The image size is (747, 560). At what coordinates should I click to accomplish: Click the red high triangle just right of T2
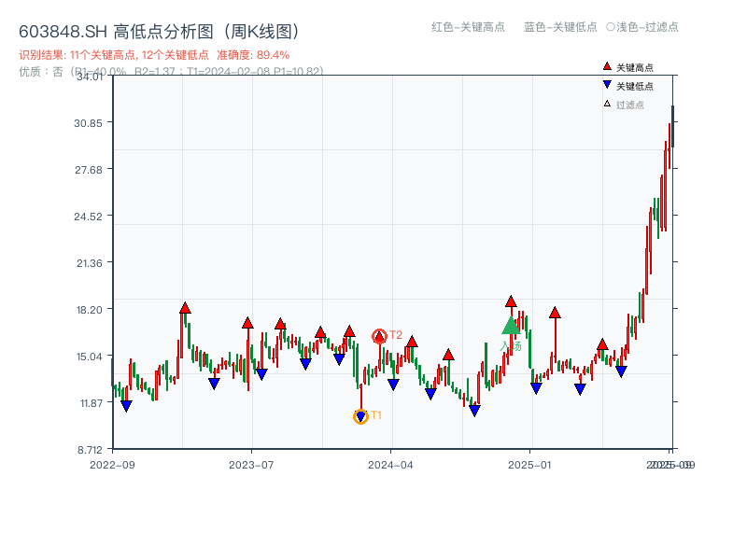(x=412, y=342)
